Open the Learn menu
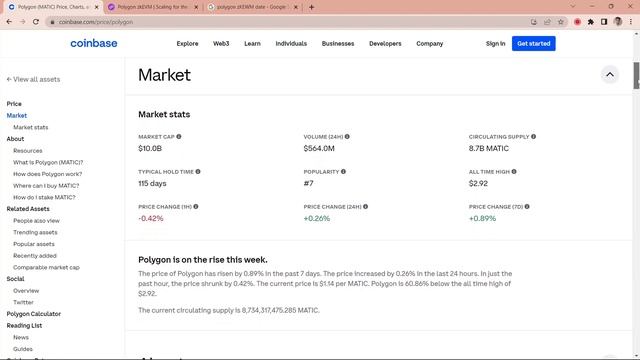 (x=252, y=44)
